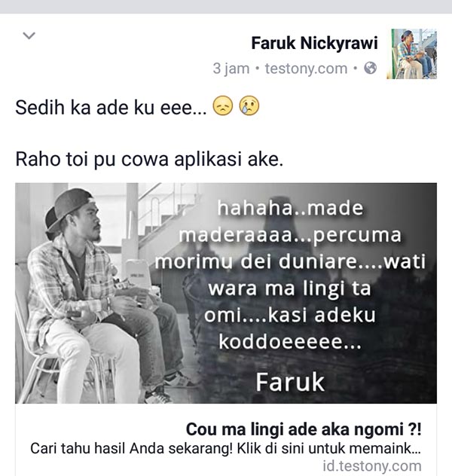Open Faruk Nickyrawi's profile name link
Image resolution: width=452 pixels, height=476 pixels.
(x=314, y=43)
